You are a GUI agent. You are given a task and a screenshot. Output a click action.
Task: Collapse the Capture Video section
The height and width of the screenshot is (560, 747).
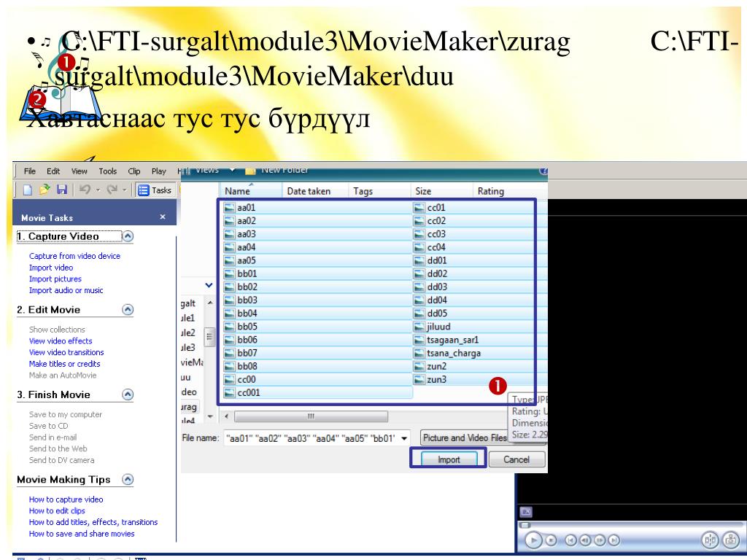pos(128,236)
